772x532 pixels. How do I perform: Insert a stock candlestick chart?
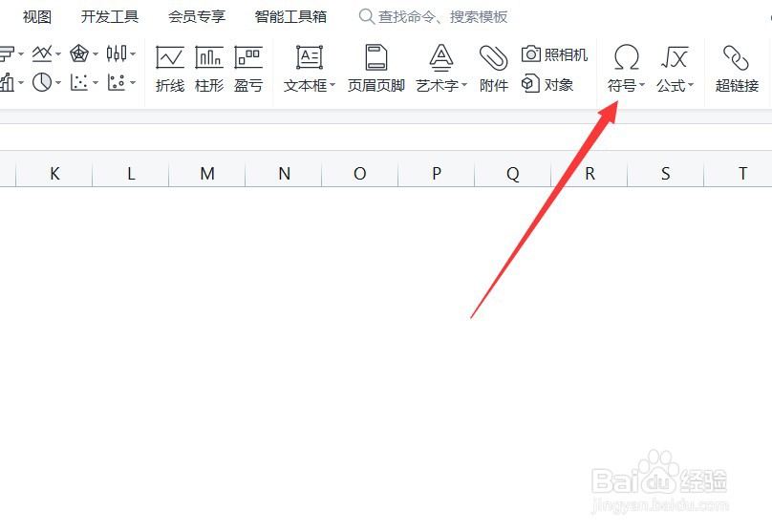click(117, 53)
